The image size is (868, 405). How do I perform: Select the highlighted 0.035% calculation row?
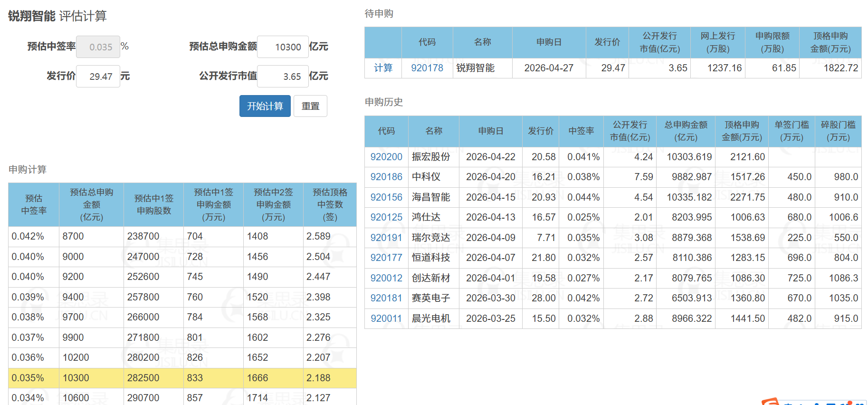(182, 378)
